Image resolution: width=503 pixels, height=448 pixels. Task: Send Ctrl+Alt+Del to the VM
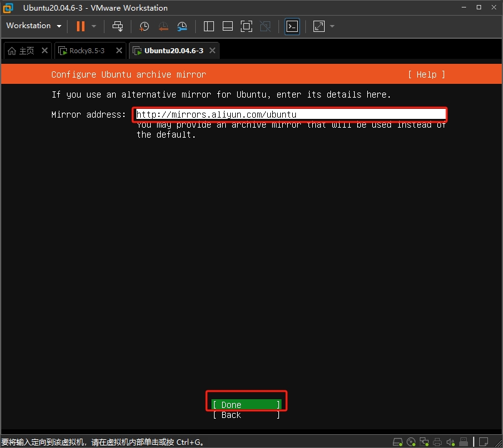click(x=118, y=26)
